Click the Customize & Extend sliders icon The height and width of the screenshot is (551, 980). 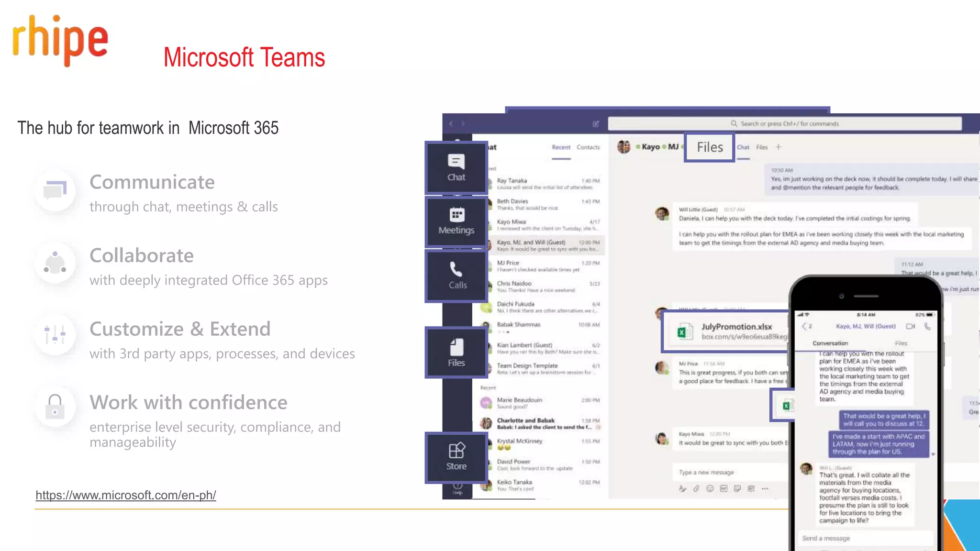tap(55, 334)
